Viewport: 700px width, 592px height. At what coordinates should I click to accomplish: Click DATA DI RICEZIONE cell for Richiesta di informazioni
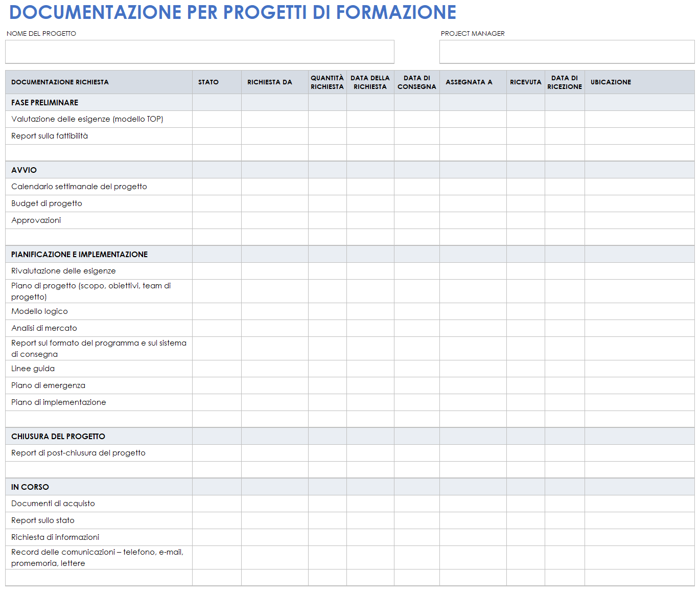[565, 537]
